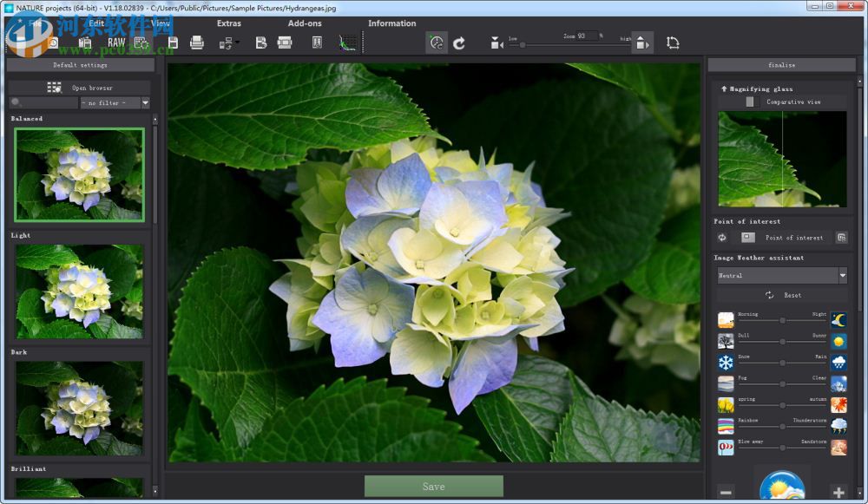Click the Sandstorm icon
This screenshot has width=868, height=504.
click(x=838, y=447)
